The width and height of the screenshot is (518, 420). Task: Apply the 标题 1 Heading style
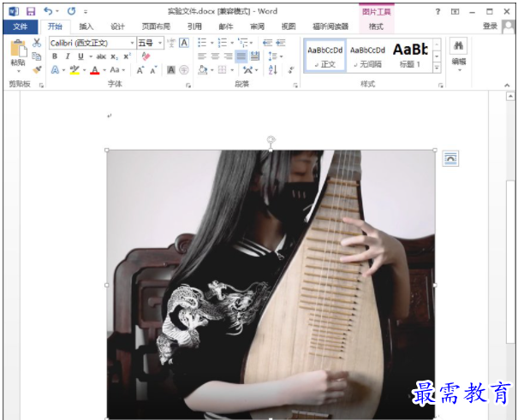[x=410, y=56]
